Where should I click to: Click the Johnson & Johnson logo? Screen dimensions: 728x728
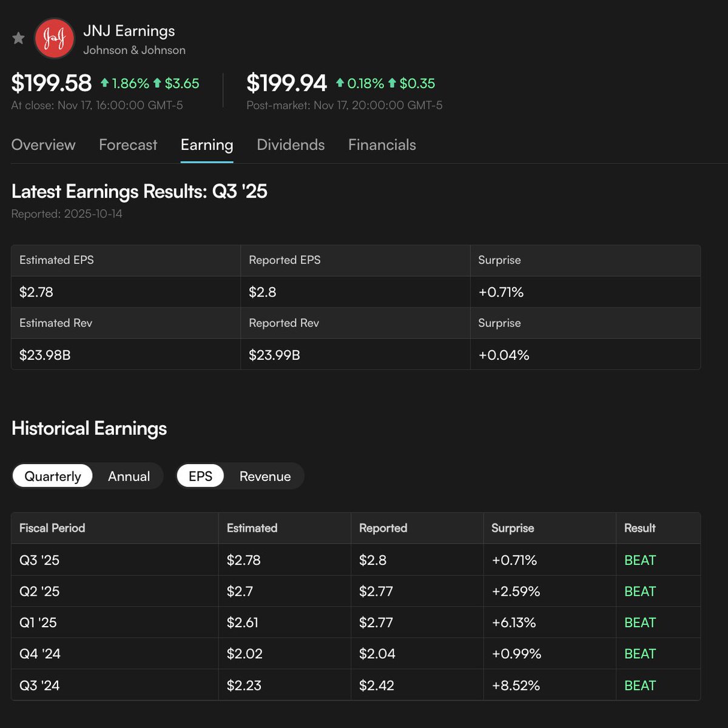(x=55, y=39)
